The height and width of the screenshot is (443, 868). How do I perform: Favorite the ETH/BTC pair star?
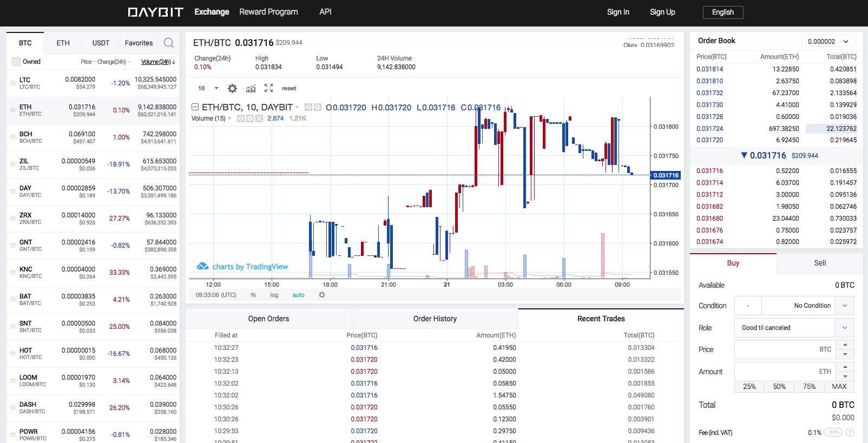tap(13, 110)
